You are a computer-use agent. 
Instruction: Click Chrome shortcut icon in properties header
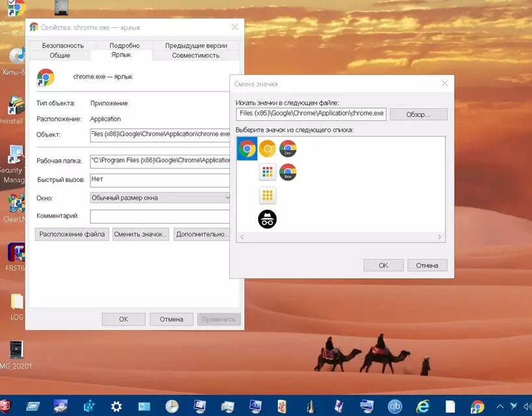click(46, 77)
